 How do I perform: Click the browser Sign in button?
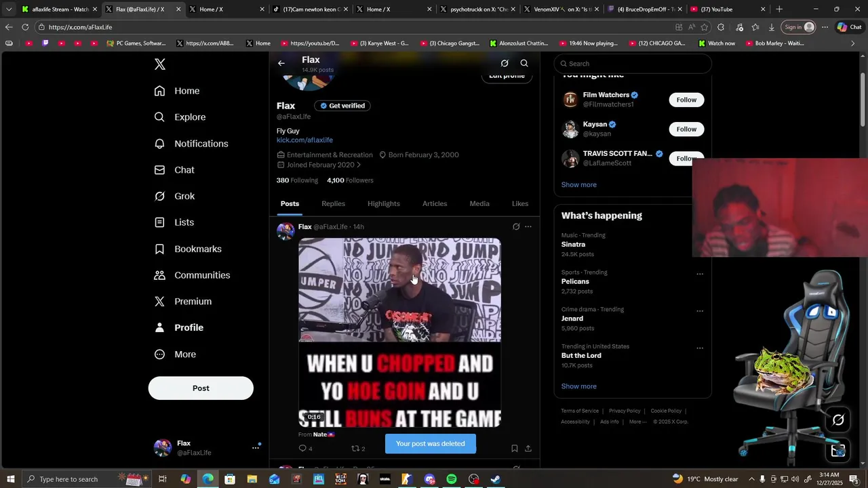(799, 27)
